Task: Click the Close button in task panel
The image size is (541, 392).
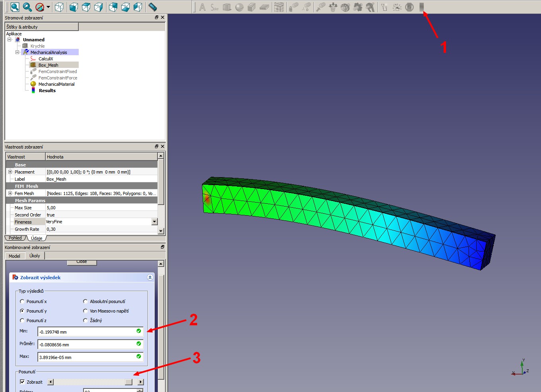Action: [81, 262]
